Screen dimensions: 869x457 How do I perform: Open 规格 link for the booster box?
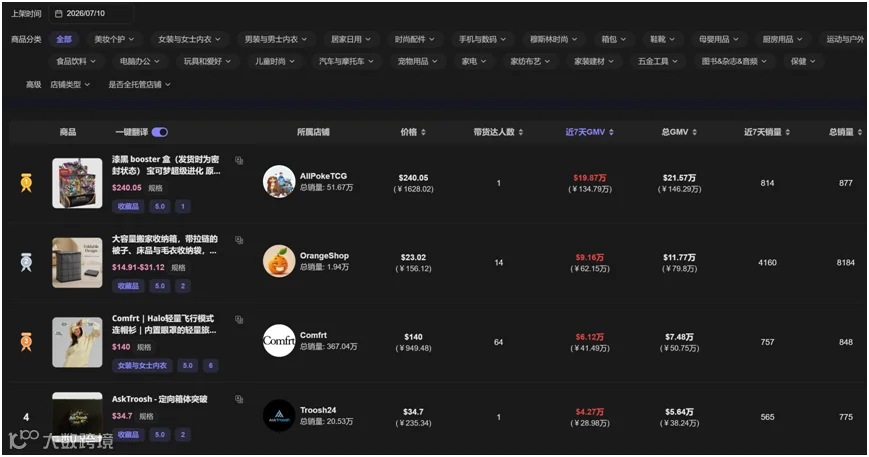[x=155, y=188]
